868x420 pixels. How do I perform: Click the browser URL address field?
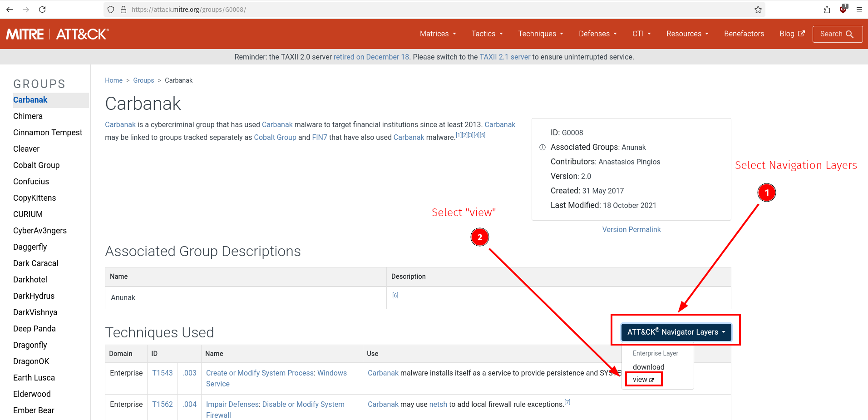point(409,10)
